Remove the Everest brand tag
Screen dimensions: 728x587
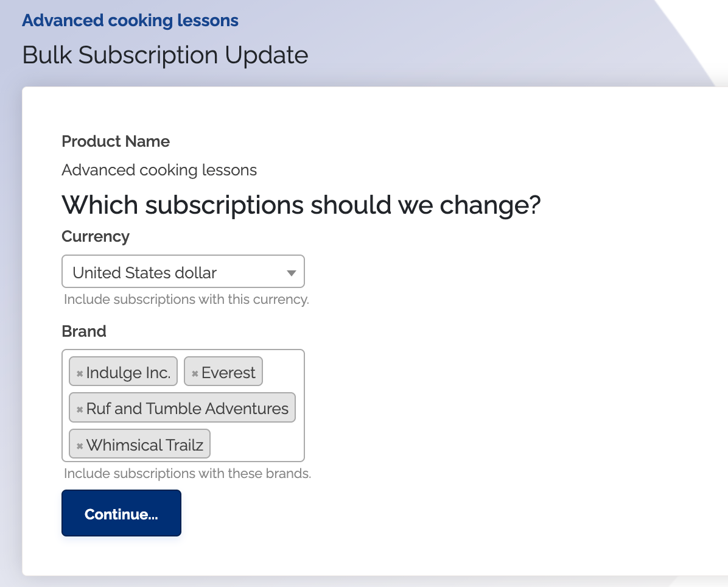click(195, 373)
